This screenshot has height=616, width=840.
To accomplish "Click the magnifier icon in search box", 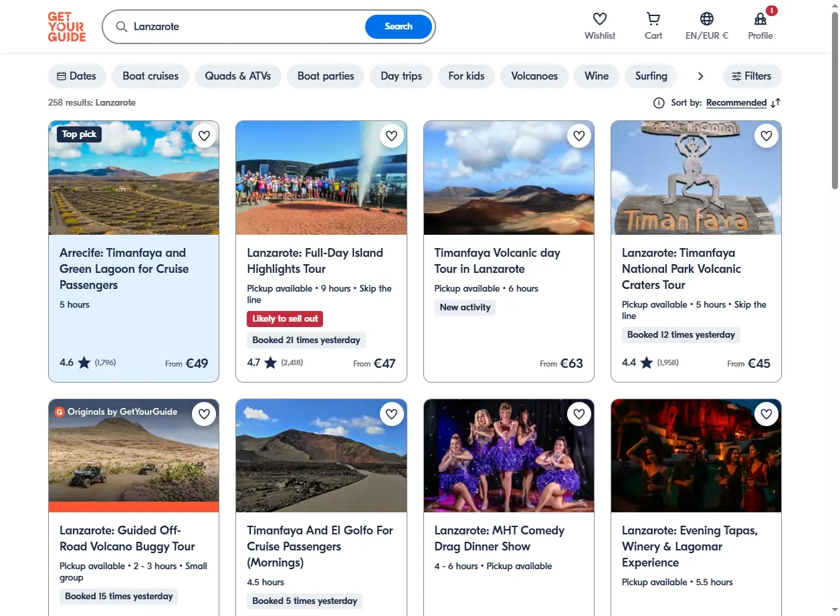I will coord(122,27).
